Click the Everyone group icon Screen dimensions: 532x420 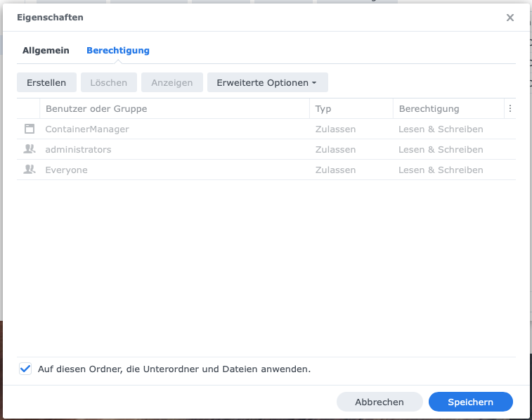click(x=29, y=170)
